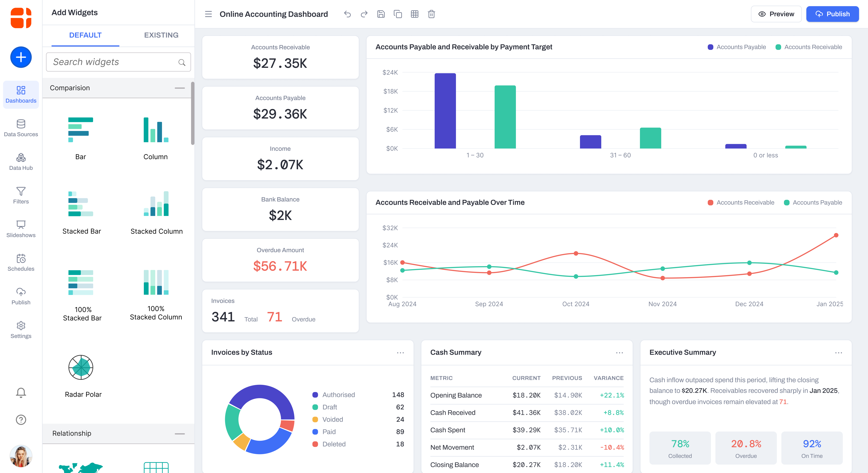The width and height of the screenshot is (868, 473).
Task: Open Slideshows from the sidebar
Action: pos(21,229)
